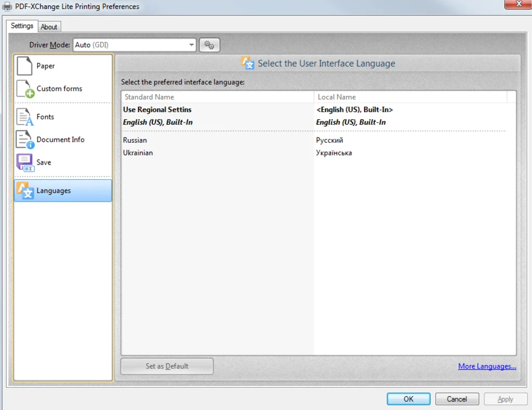Open Document Info section icon

pos(25,140)
